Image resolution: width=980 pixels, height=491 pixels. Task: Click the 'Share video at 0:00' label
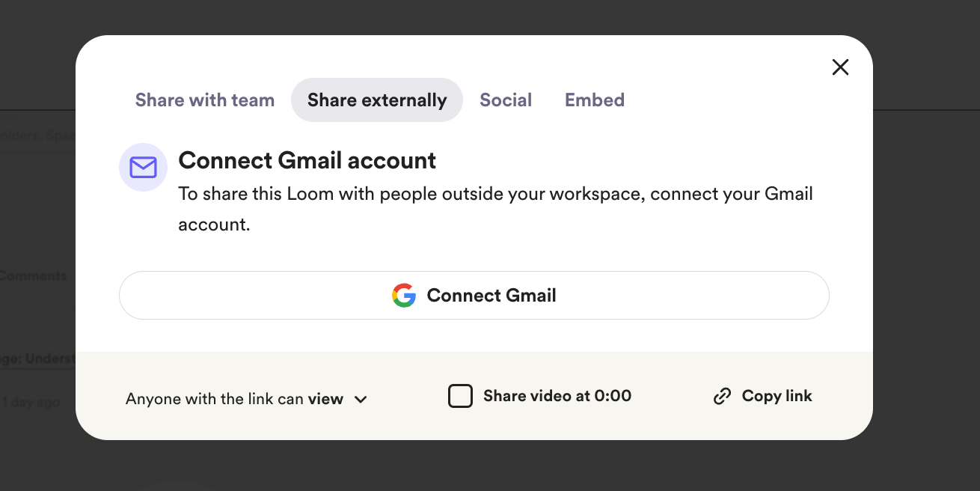point(557,396)
